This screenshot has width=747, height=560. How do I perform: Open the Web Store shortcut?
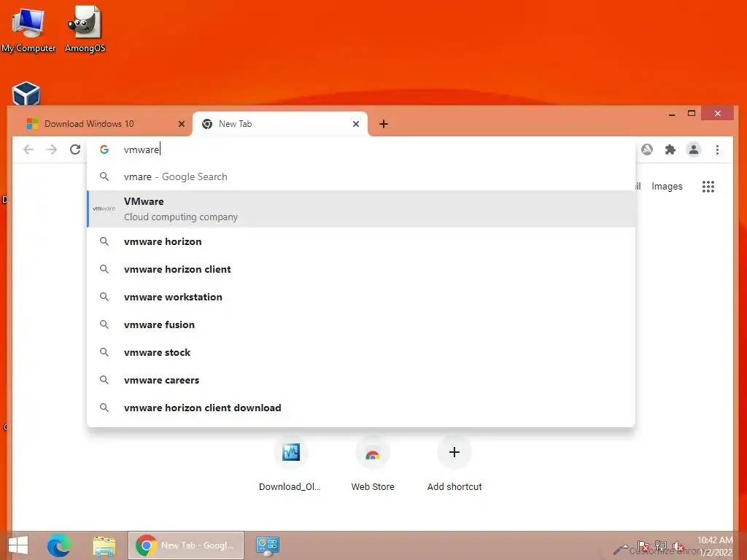(373, 463)
